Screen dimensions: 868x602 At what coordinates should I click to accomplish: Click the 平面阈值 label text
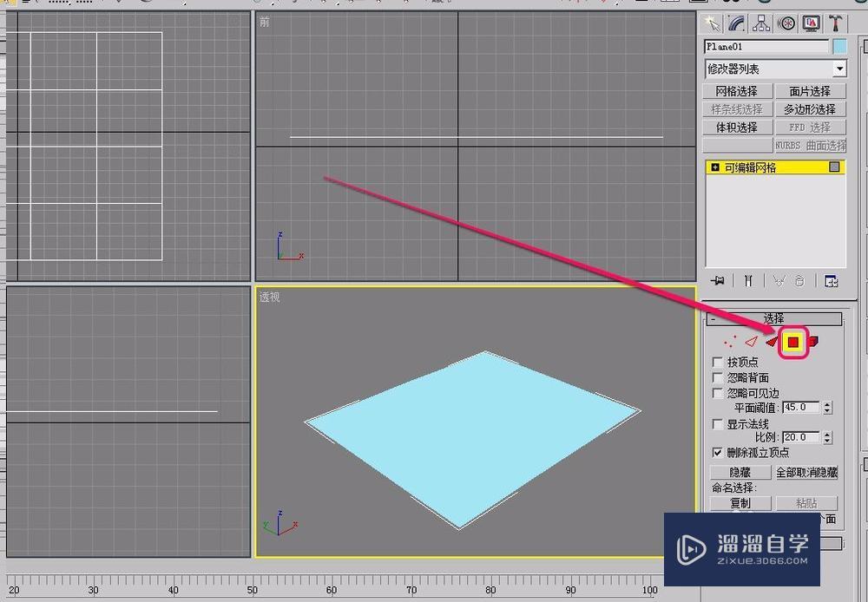point(757,409)
